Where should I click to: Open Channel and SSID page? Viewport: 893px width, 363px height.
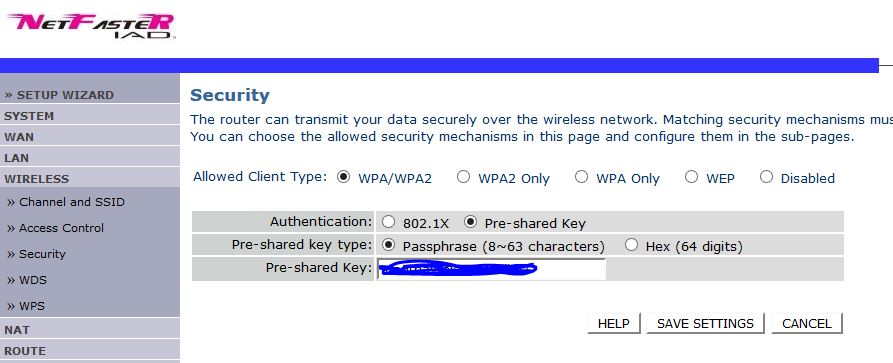[65, 202]
